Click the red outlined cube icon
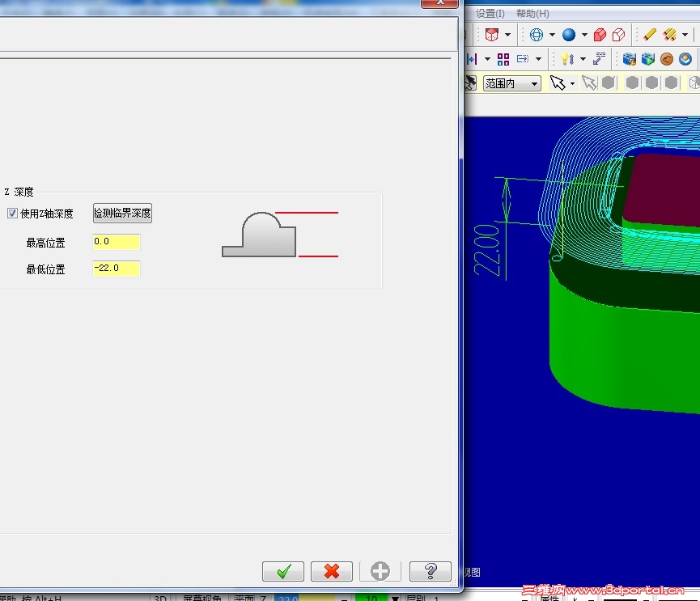 (x=619, y=35)
